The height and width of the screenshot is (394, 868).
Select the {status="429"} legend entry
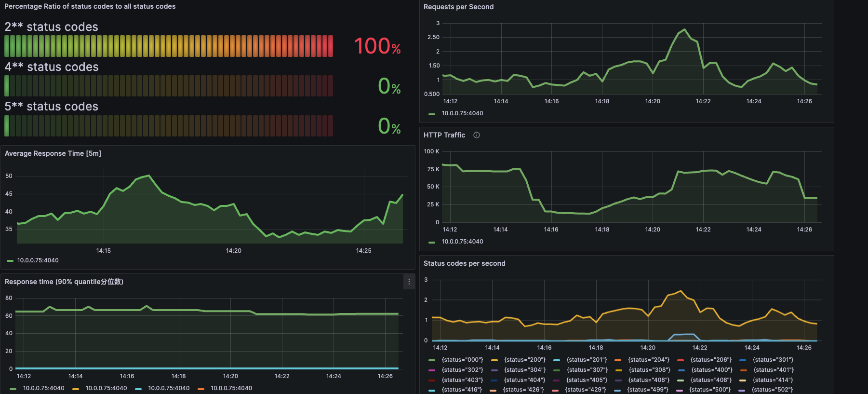586,390
